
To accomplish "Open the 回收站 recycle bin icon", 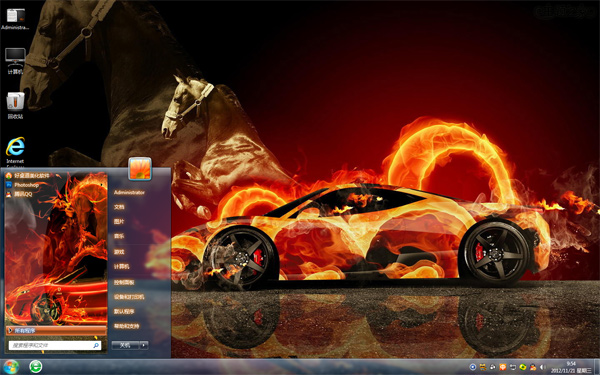I will [x=15, y=106].
